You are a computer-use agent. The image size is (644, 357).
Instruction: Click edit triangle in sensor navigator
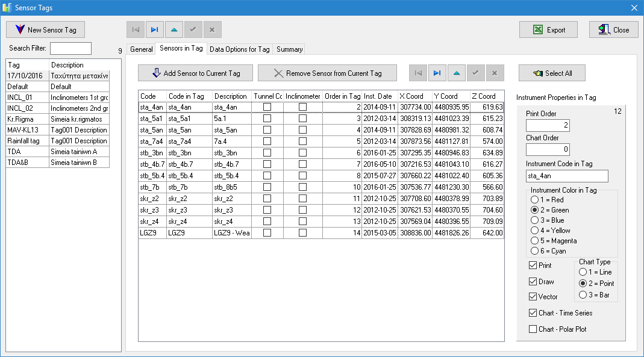[x=456, y=73]
